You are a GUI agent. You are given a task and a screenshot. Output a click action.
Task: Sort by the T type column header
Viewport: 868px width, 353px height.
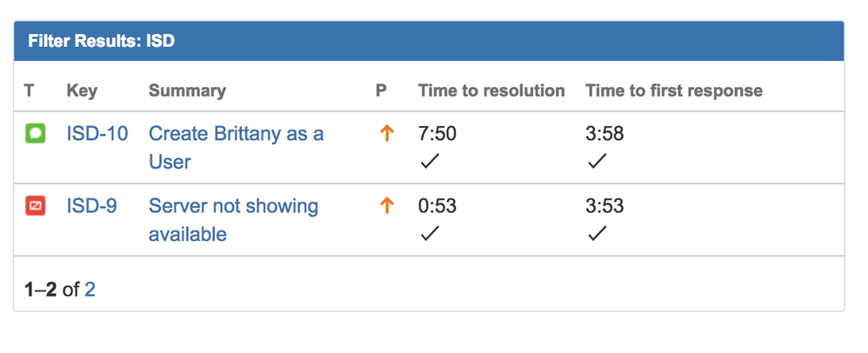[x=30, y=90]
